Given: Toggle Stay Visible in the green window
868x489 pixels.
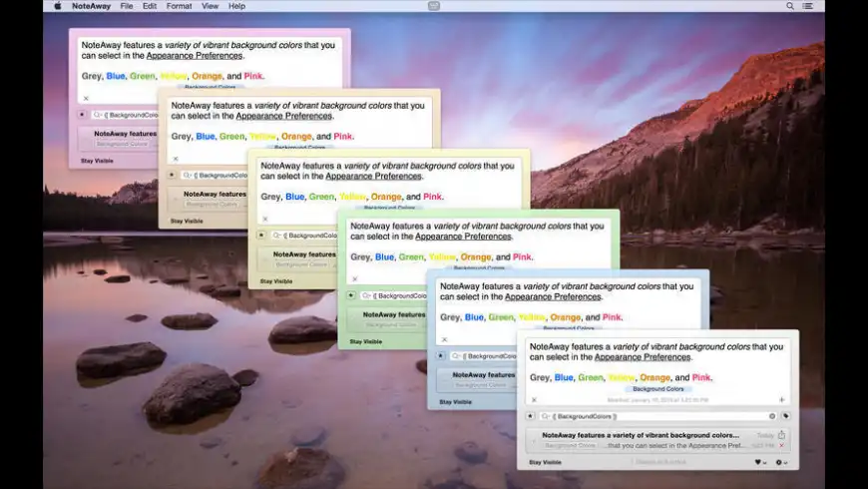Looking at the screenshot, I should click(x=366, y=341).
